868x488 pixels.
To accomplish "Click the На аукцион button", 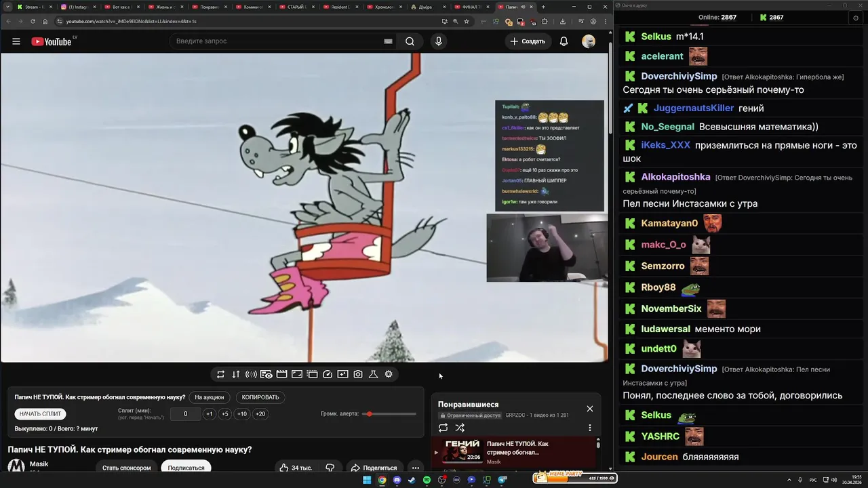I will point(209,397).
